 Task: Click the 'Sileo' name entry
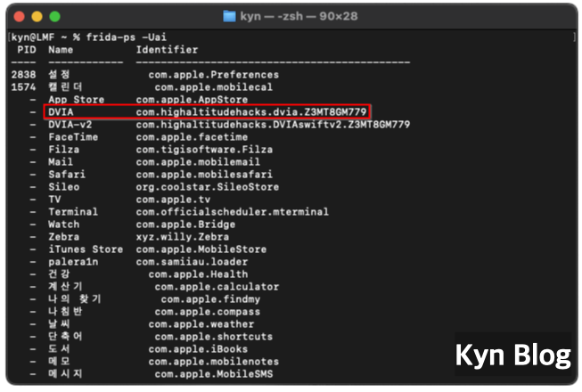64,187
